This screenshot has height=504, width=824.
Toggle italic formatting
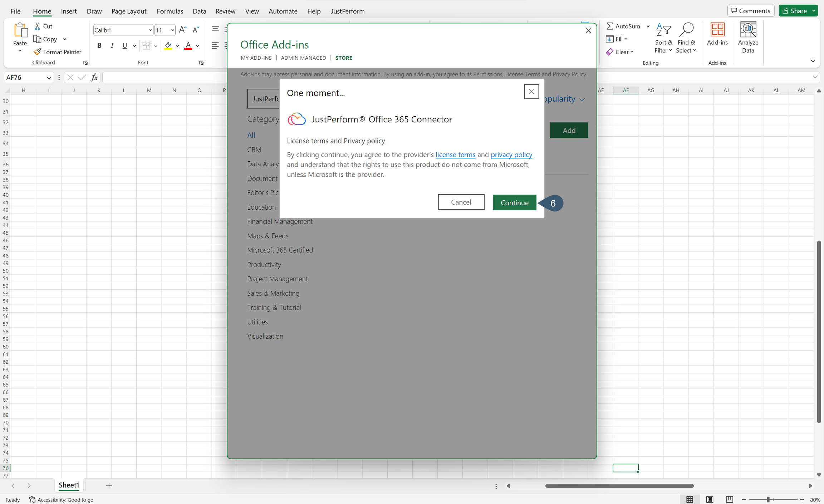pyautogui.click(x=112, y=45)
